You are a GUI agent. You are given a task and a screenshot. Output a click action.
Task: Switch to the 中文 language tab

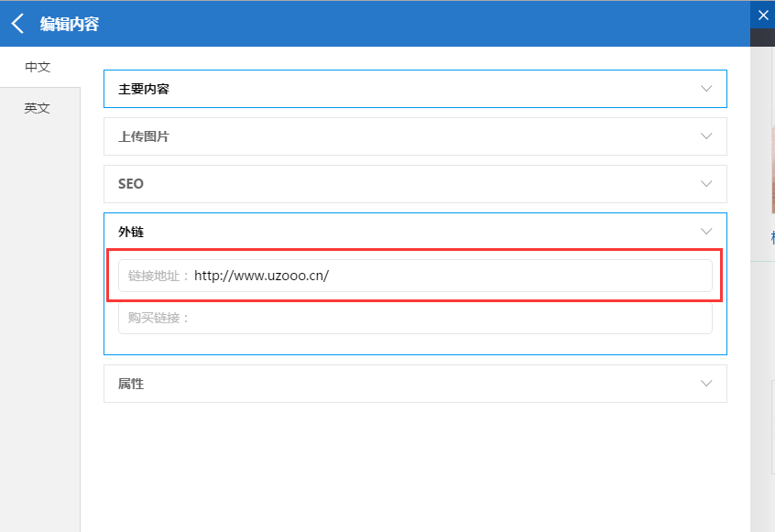38,67
